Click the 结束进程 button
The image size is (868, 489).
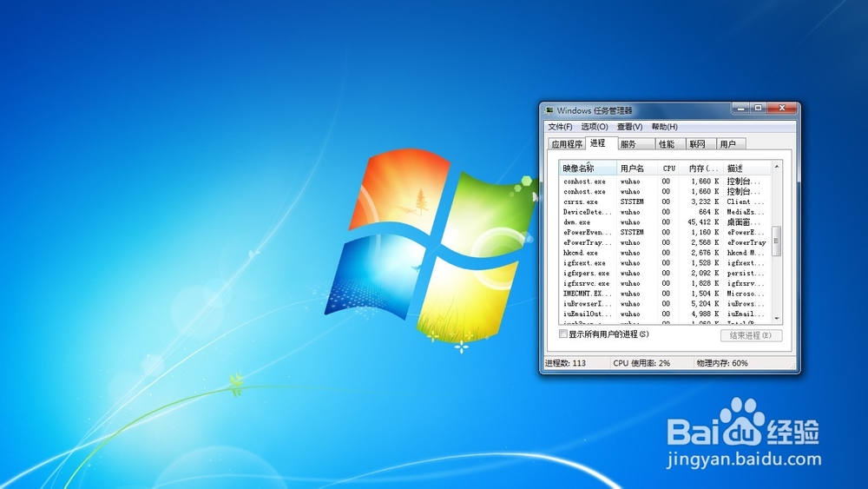(x=751, y=335)
